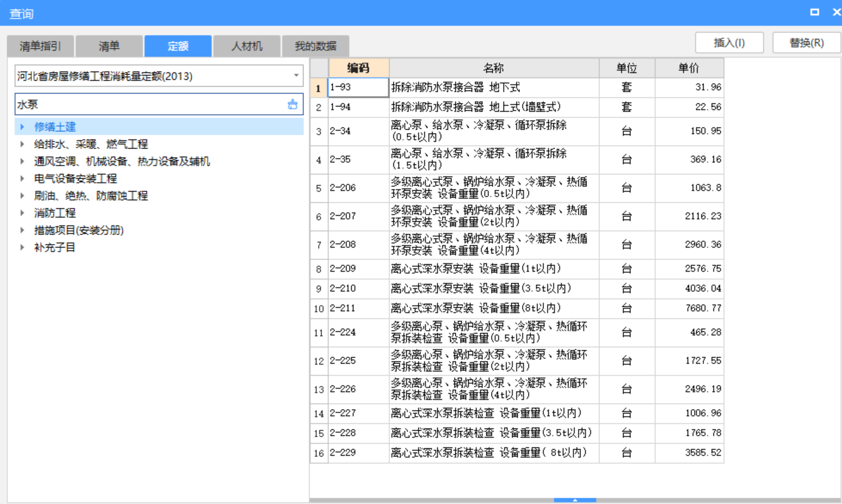This screenshot has height=504, width=842.
Task: Click code cell 1-94
Action: (x=358, y=107)
